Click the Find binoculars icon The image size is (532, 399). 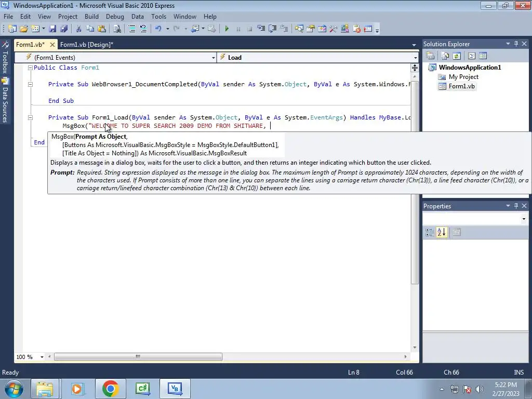pos(117,29)
